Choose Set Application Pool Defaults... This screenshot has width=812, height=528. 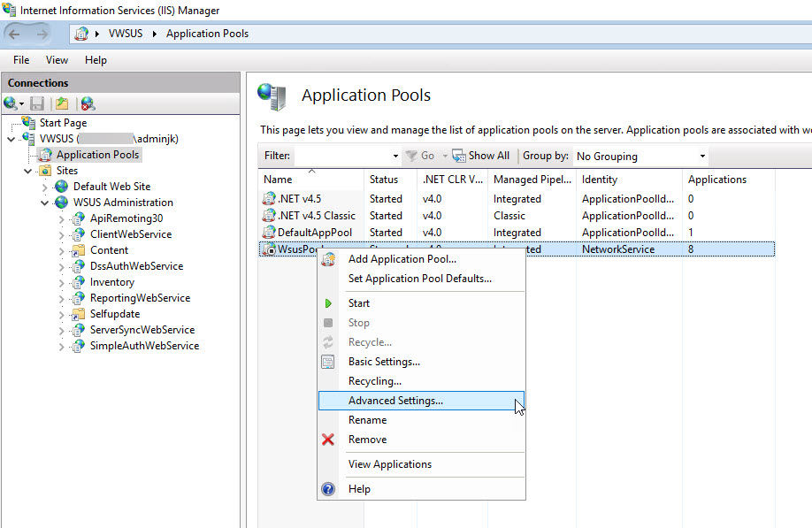coord(421,279)
